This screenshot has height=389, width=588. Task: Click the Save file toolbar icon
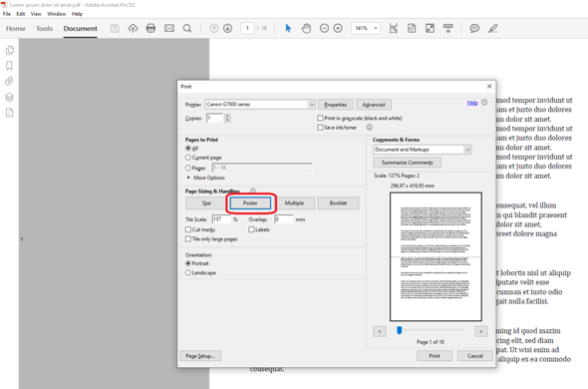pyautogui.click(x=115, y=28)
